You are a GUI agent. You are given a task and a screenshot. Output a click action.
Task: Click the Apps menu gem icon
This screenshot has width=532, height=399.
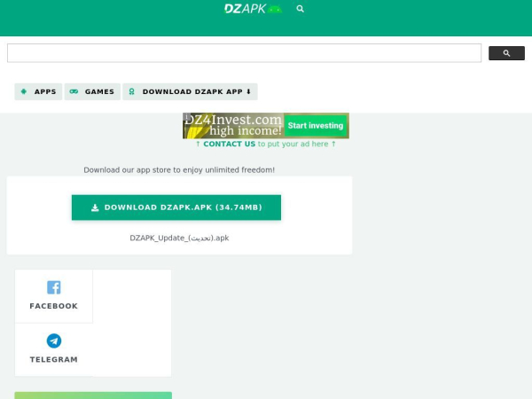click(24, 91)
